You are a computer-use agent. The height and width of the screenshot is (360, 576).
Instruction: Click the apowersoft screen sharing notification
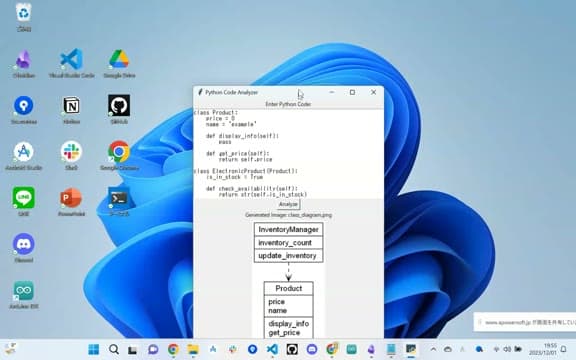pyautogui.click(x=525, y=322)
